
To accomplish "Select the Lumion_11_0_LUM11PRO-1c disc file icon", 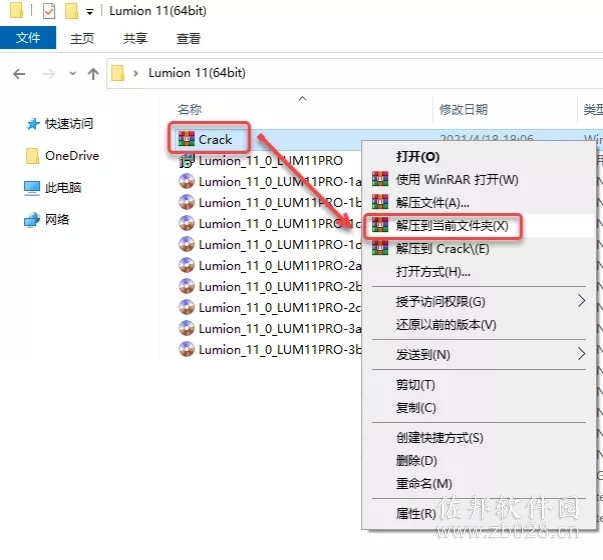I will [x=187, y=223].
